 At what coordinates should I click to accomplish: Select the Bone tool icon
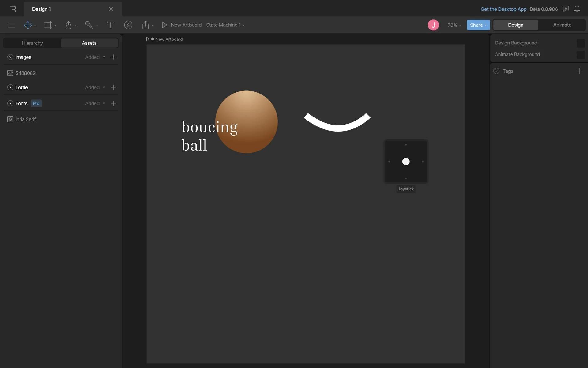tap(89, 25)
